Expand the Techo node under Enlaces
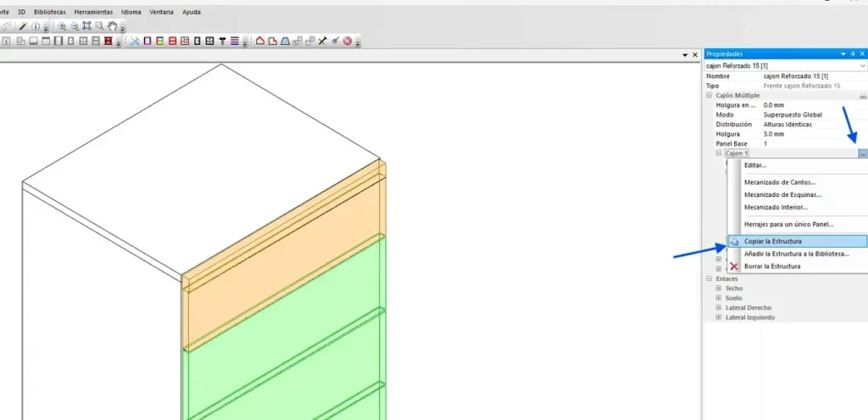The image size is (868, 420). click(718, 288)
